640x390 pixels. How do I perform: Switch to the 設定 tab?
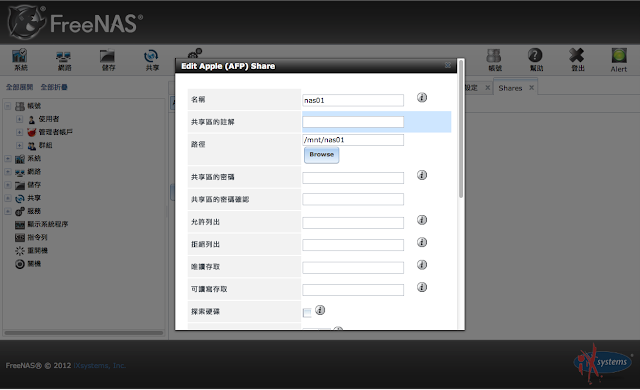point(471,88)
